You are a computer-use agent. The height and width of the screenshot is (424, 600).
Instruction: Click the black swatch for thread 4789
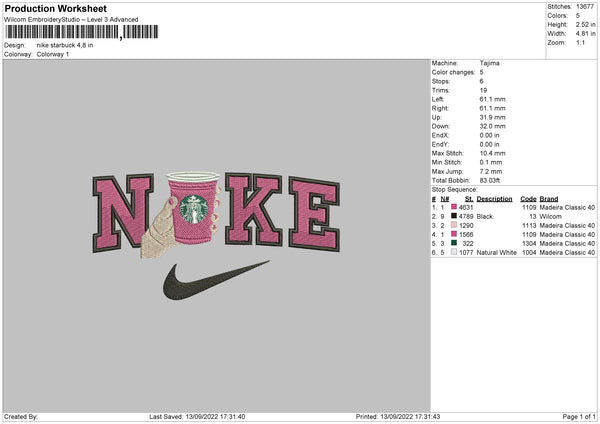pos(454,216)
